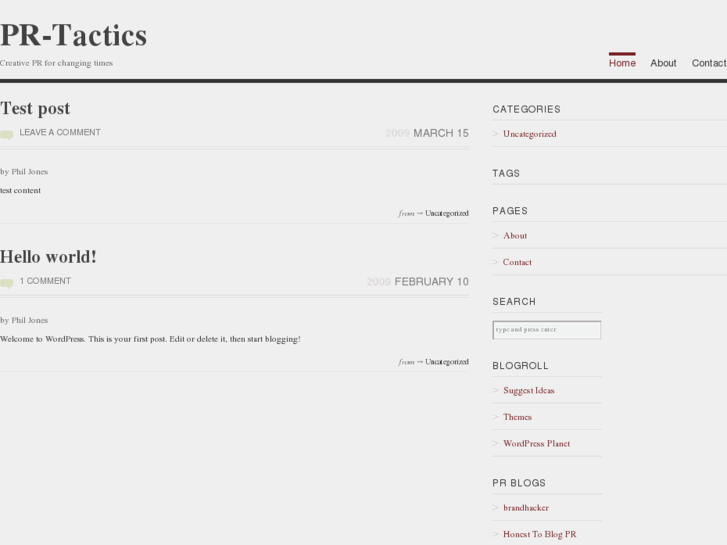727x545 pixels.
Task: Open the Hello world! post title
Action: [x=48, y=256]
